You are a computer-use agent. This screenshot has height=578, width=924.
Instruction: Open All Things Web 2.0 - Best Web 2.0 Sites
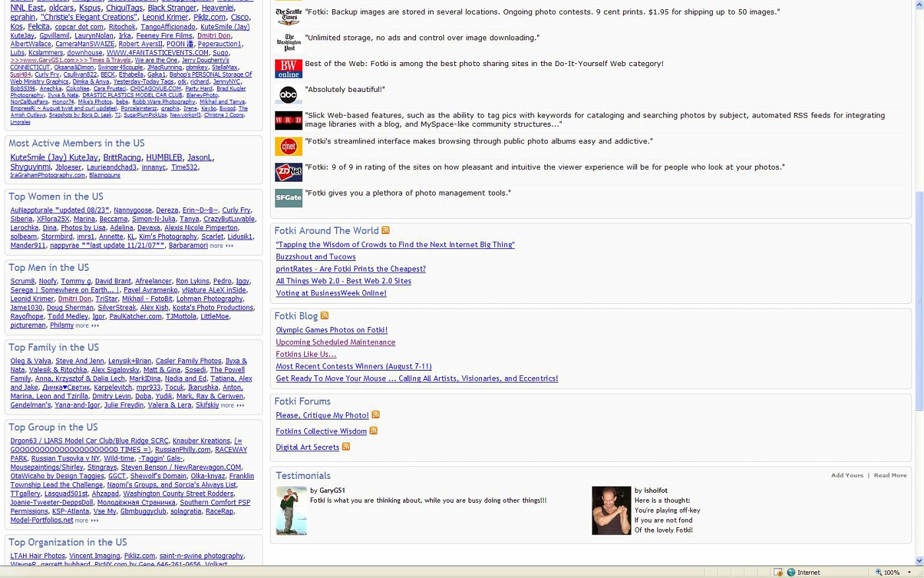click(343, 281)
